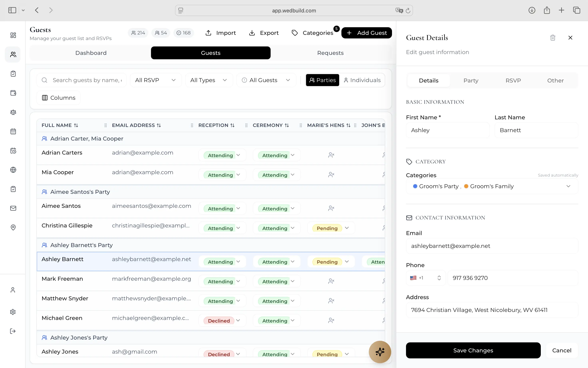Click the 54 parties count badge
Image resolution: width=588 pixels, height=368 pixels.
[x=161, y=33]
